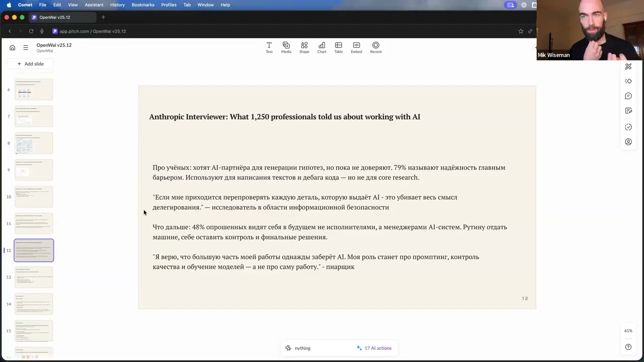Open the 17 AI actions button
This screenshot has height=362, width=644.
tap(374, 348)
